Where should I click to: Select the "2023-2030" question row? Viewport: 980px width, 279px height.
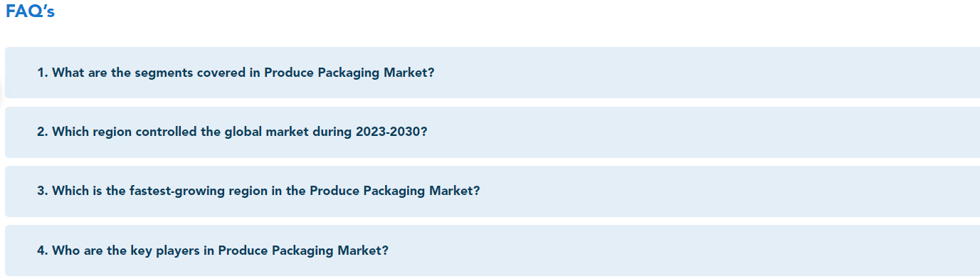point(492,132)
